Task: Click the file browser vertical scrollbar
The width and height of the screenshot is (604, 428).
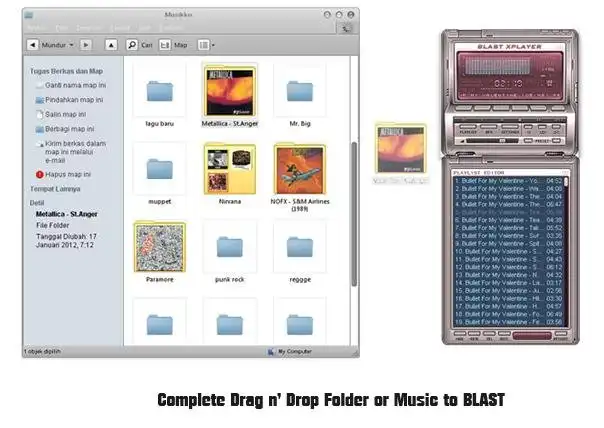Action: pos(354,214)
